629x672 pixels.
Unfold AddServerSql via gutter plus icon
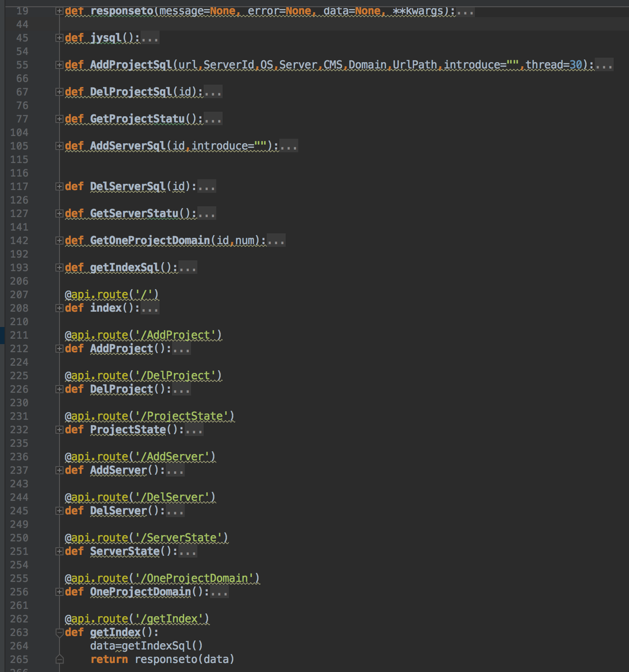coord(59,146)
